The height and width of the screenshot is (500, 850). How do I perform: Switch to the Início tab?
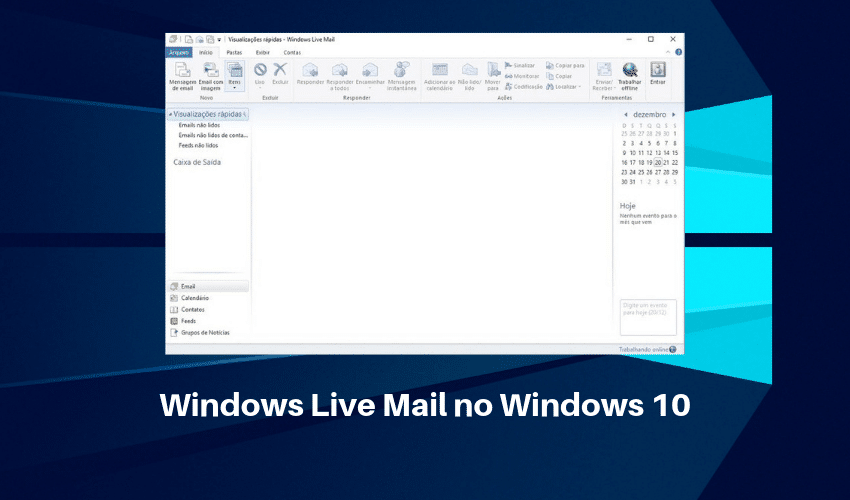(206, 53)
